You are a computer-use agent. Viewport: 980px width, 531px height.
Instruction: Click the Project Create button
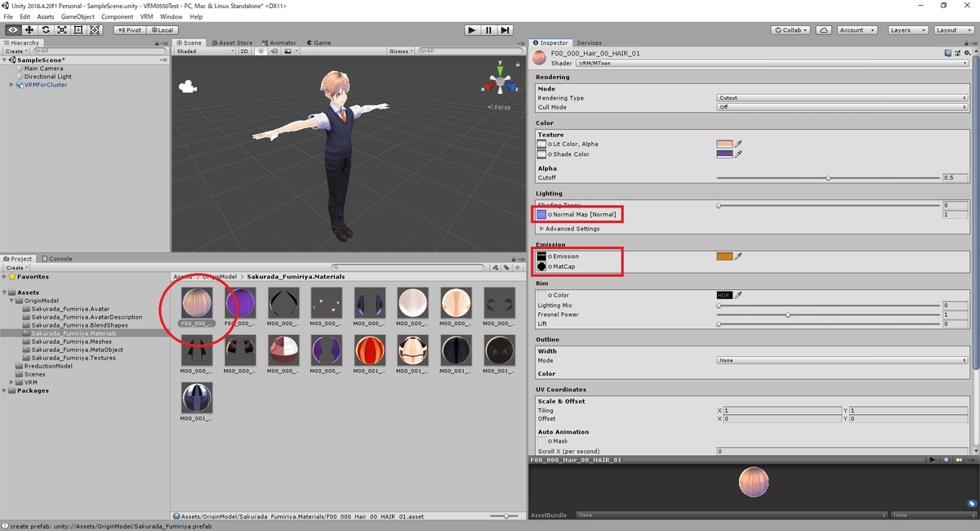click(16, 268)
